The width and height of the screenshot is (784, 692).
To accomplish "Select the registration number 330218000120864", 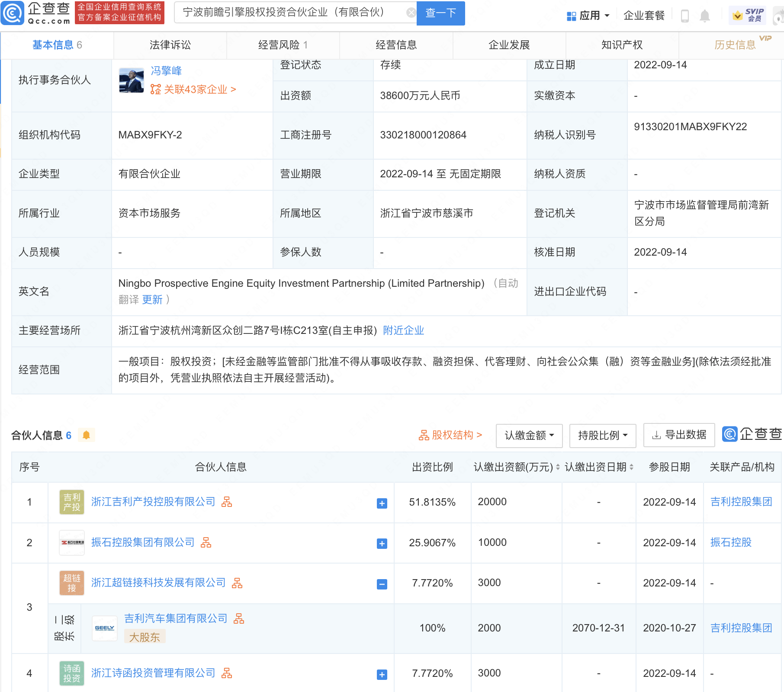I will (423, 135).
